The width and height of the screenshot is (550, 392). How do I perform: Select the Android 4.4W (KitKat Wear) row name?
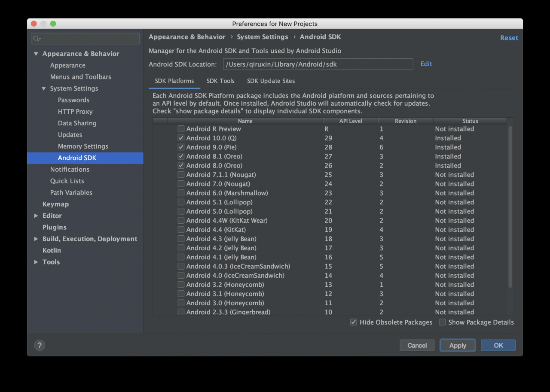pos(227,221)
